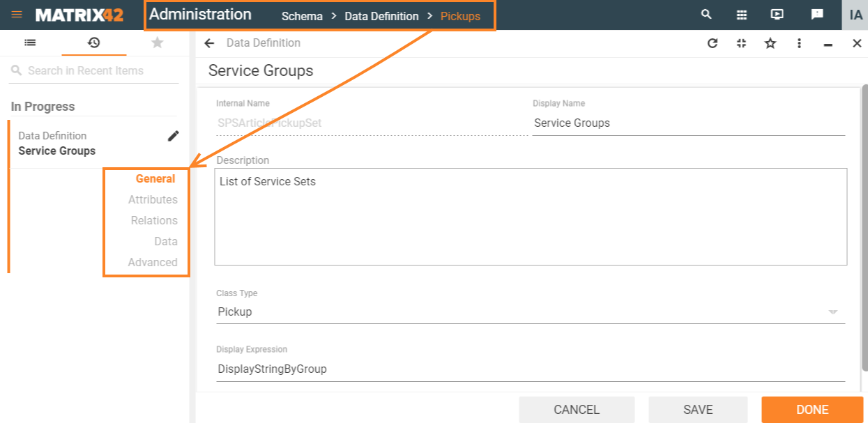Collapse the preview with the shrink icon
The width and height of the screenshot is (868, 423).
pos(740,43)
